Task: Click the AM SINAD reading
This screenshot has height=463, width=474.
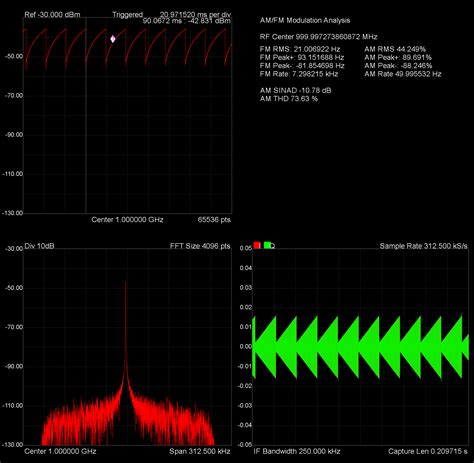Action: (x=295, y=90)
